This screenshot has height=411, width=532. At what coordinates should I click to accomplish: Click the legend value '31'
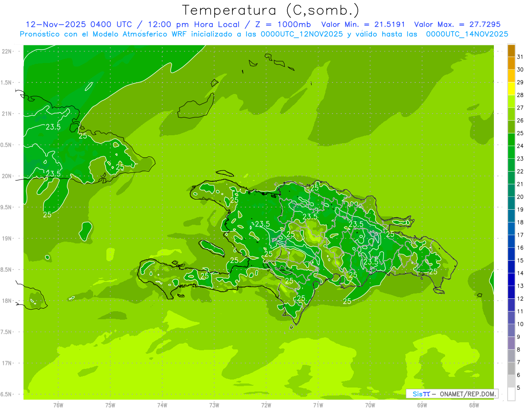(x=520, y=57)
